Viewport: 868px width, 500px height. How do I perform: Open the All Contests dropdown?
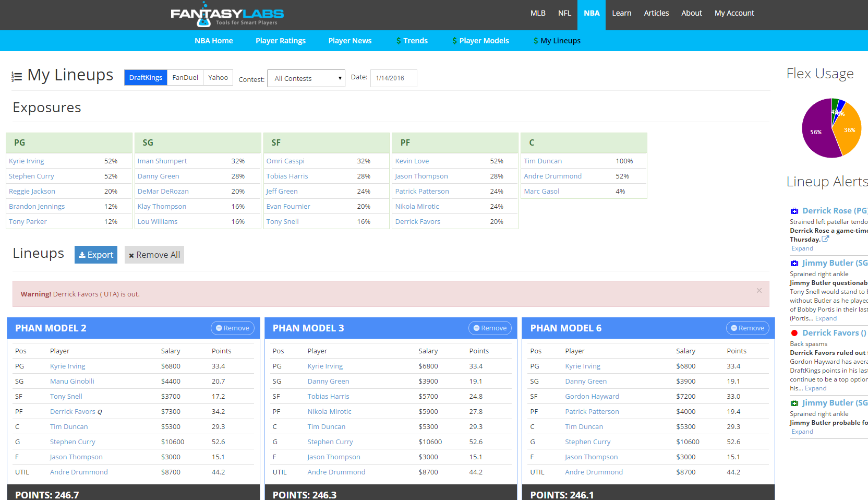pos(306,78)
